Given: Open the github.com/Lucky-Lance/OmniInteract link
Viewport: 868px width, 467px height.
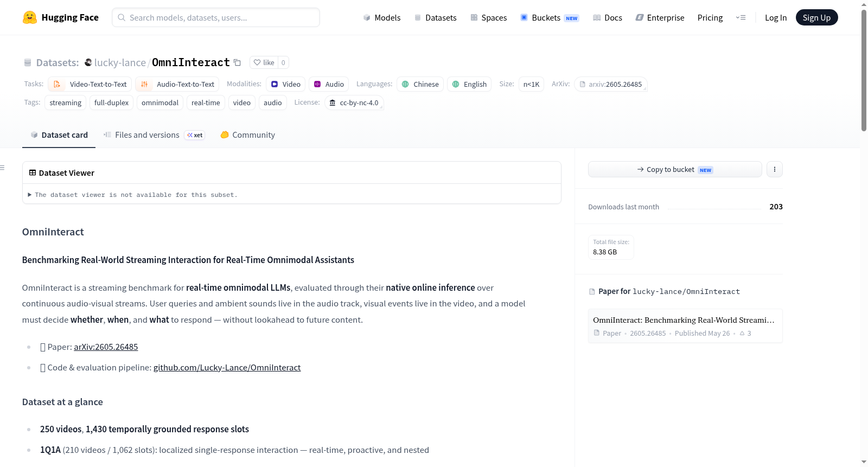Looking at the screenshot, I should (227, 367).
